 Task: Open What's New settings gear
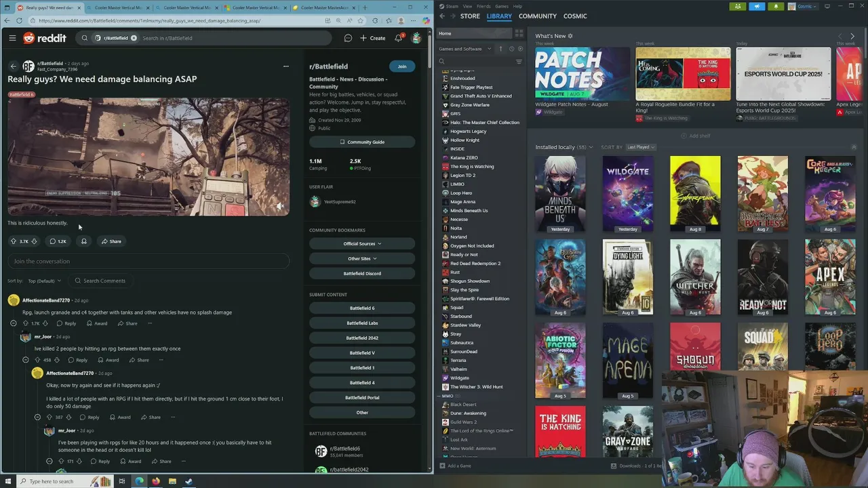click(570, 36)
